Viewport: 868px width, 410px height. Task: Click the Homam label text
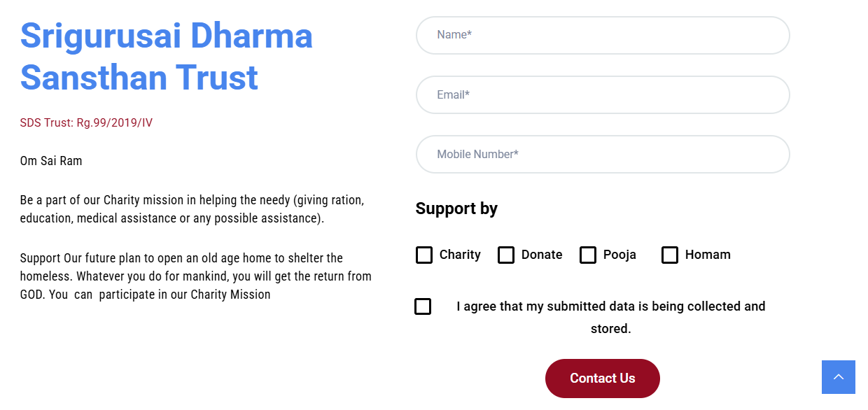pos(709,255)
